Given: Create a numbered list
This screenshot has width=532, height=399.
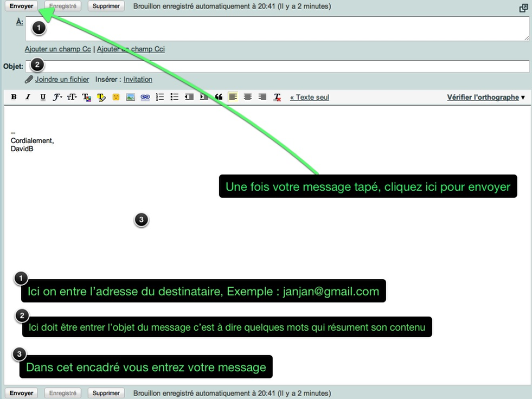Looking at the screenshot, I should [160, 97].
